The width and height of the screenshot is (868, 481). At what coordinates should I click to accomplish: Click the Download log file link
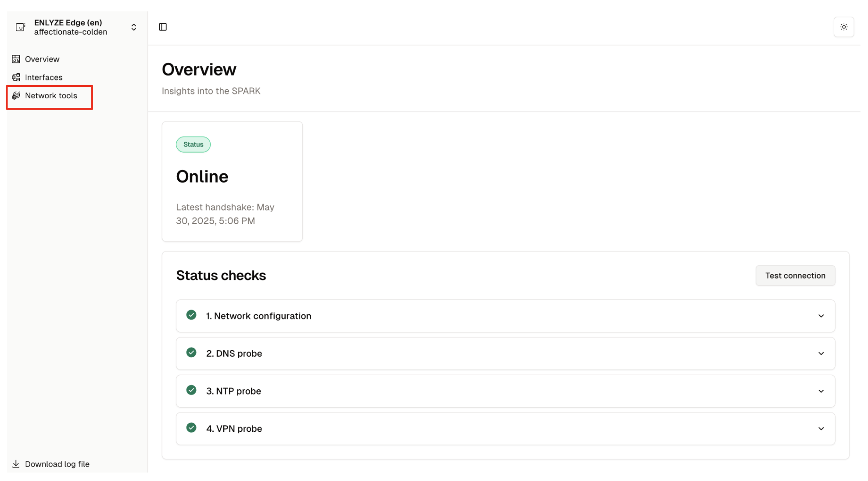click(x=57, y=464)
